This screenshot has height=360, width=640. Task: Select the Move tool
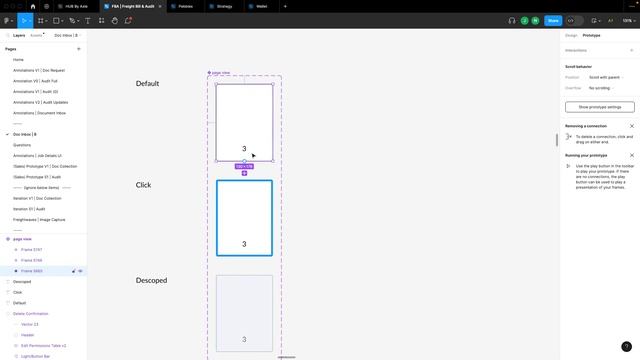pyautogui.click(x=23, y=20)
